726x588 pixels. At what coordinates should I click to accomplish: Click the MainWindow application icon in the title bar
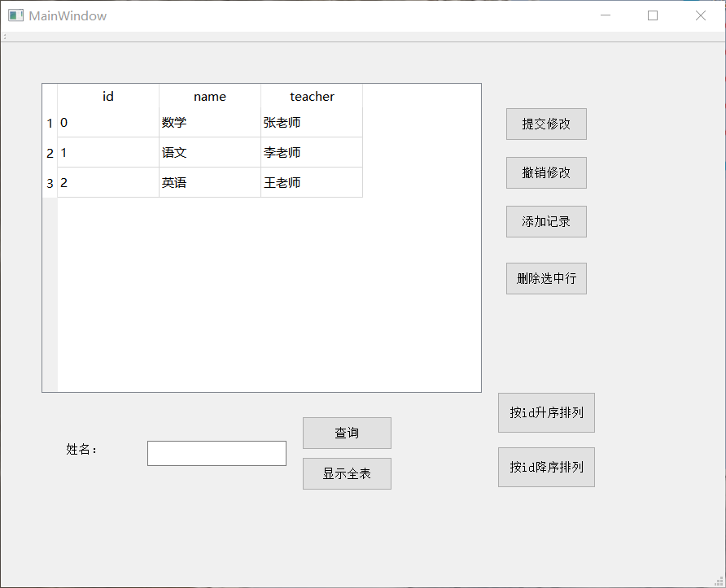tap(14, 15)
